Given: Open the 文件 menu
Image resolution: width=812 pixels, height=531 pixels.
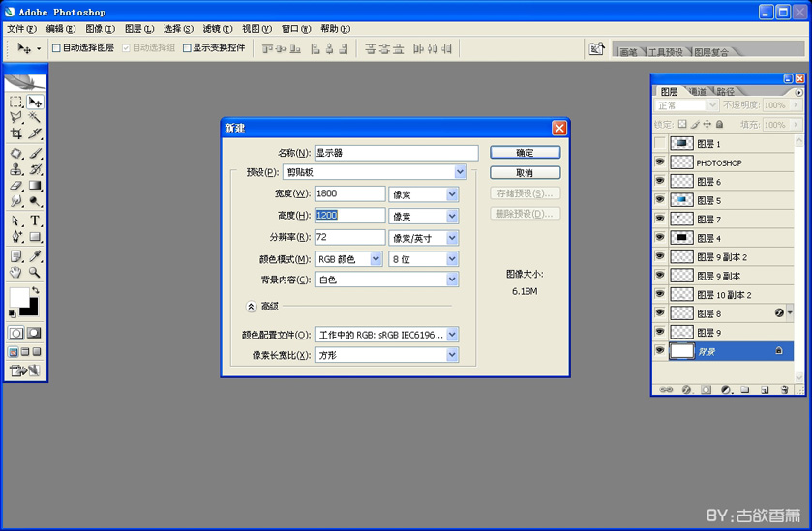Looking at the screenshot, I should [21, 29].
